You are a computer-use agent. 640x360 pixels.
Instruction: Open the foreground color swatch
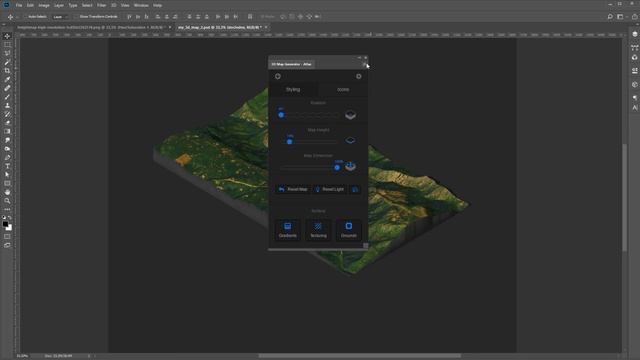click(5, 224)
